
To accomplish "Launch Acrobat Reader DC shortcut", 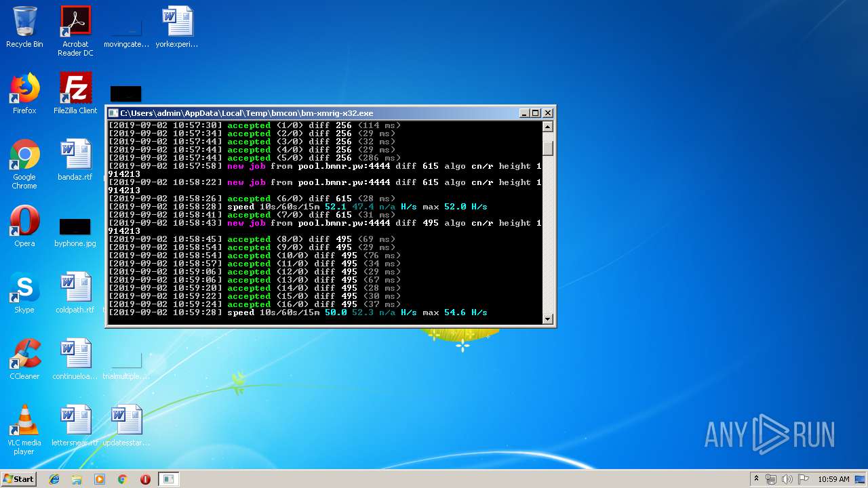I will (75, 31).
